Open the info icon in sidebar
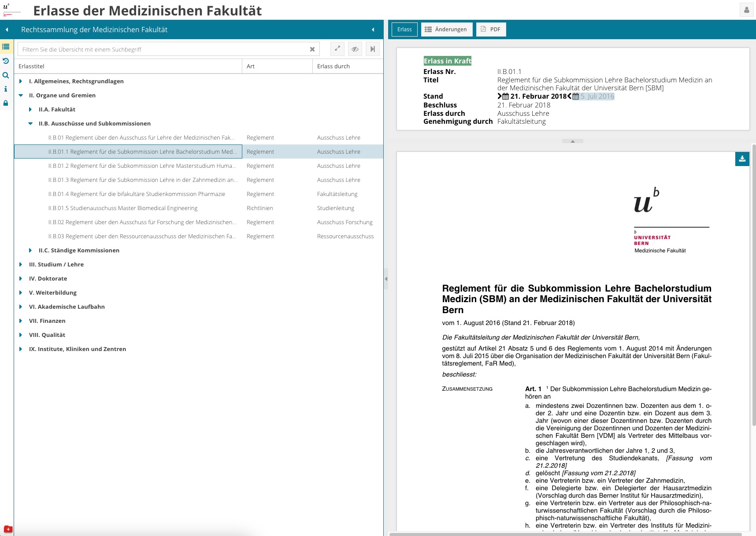The width and height of the screenshot is (756, 536). (6, 89)
